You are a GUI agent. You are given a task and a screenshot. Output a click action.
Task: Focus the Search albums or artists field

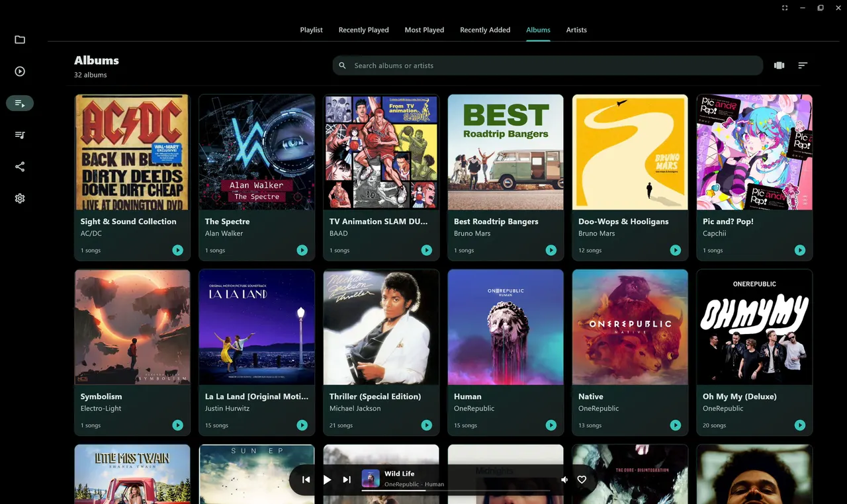tap(548, 65)
